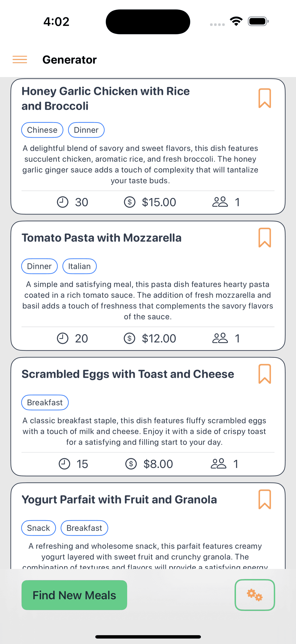The image size is (296, 644).
Task: Open generator settings gears button
Action: (x=255, y=595)
